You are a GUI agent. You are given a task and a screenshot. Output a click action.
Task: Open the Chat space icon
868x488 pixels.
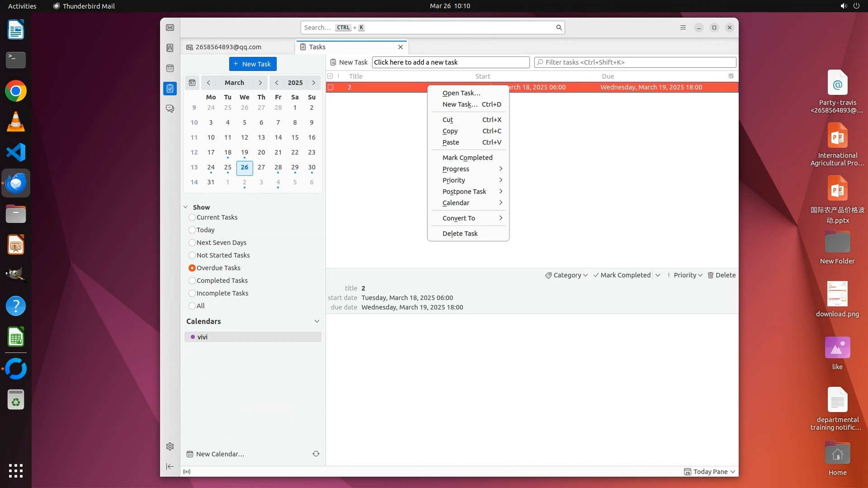pyautogui.click(x=170, y=109)
